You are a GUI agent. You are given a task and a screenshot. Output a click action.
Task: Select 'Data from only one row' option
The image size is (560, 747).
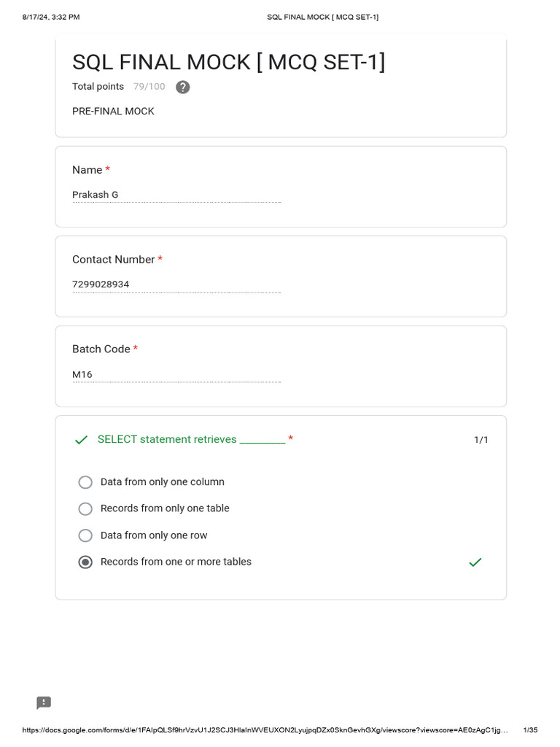coord(85,535)
